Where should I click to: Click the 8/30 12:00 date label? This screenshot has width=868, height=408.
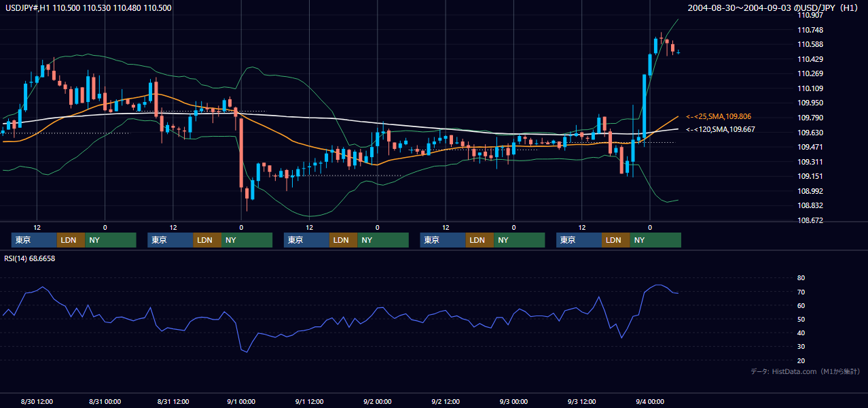pos(37,401)
